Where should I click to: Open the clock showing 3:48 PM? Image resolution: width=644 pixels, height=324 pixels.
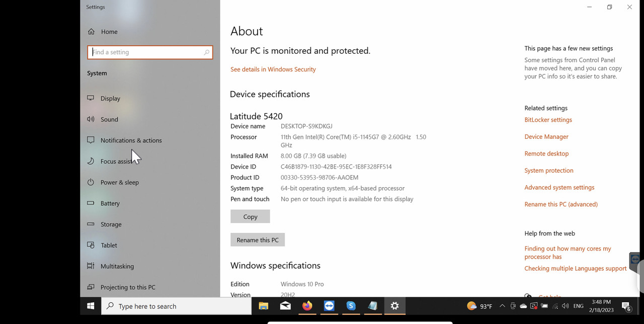pyautogui.click(x=602, y=306)
